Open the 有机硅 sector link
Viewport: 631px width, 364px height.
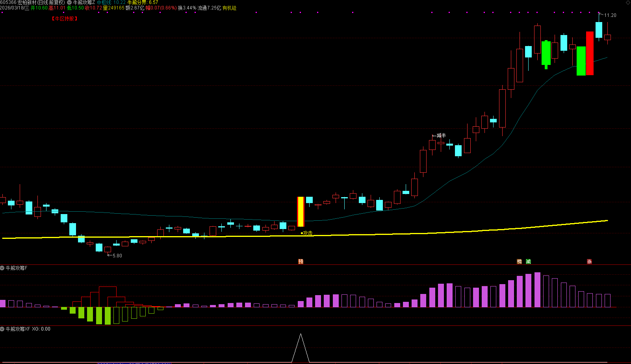pos(230,8)
